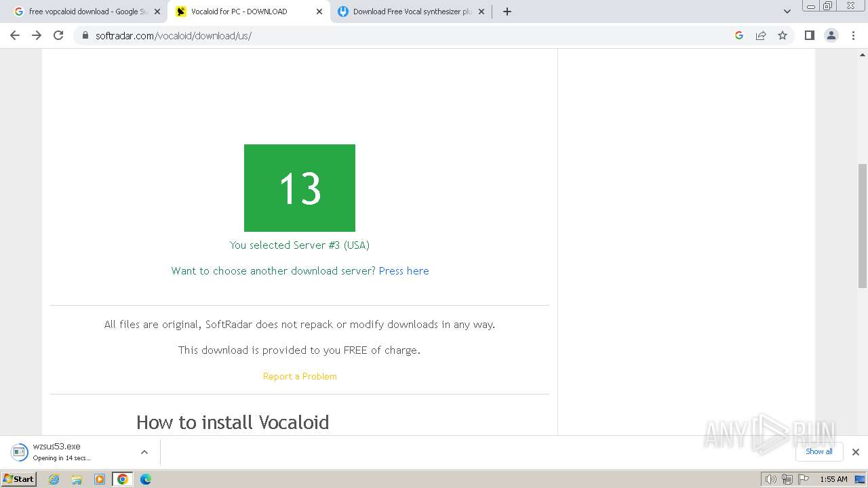Viewport: 868px width, 488px height.
Task: Click Chrome icon in taskbar
Action: [123, 479]
